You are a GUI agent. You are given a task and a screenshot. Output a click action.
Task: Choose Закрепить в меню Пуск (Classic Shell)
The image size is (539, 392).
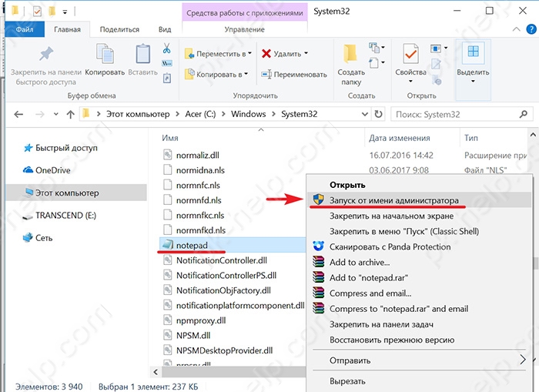click(419, 231)
